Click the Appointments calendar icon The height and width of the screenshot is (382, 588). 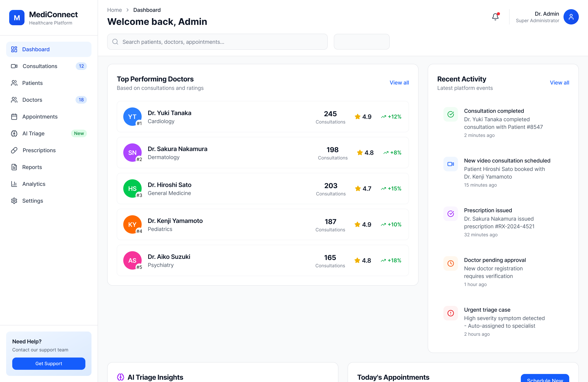coord(14,116)
